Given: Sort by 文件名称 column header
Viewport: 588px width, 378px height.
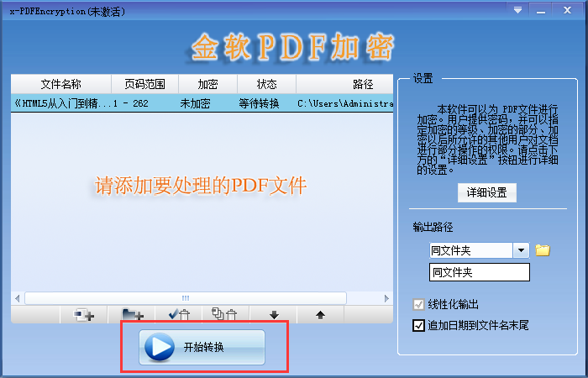Looking at the screenshot, I should (x=61, y=84).
